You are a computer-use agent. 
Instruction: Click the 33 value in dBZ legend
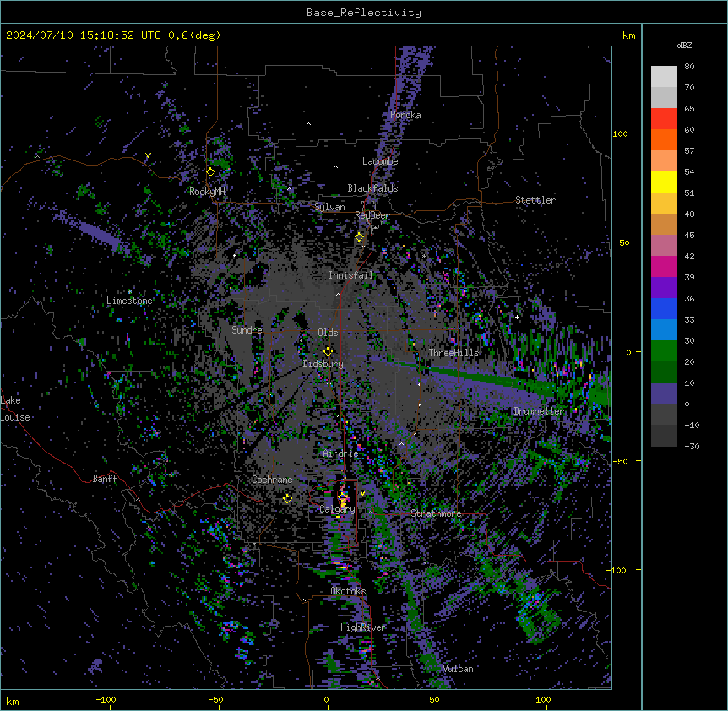click(x=689, y=320)
